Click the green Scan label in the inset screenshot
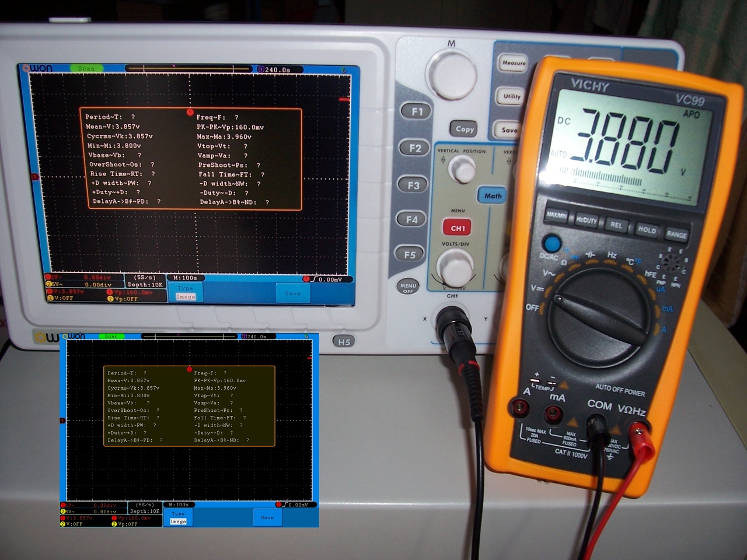The image size is (747, 560). 111,337
